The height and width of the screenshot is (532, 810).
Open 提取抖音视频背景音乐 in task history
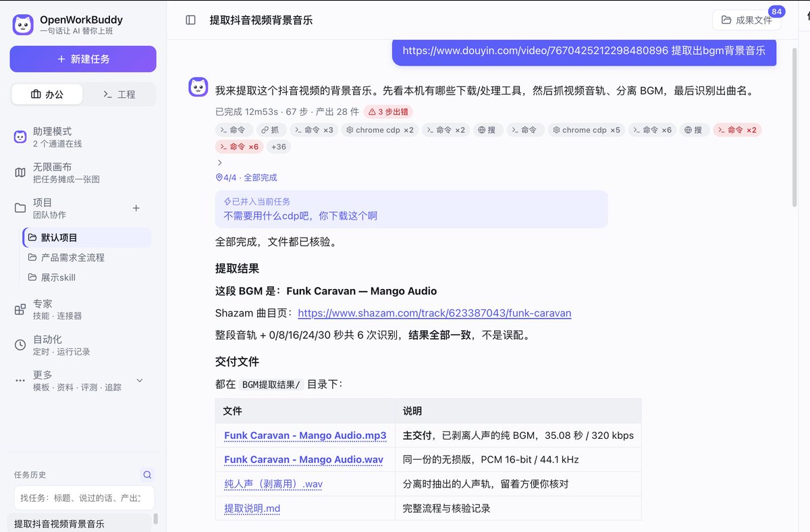click(80, 523)
